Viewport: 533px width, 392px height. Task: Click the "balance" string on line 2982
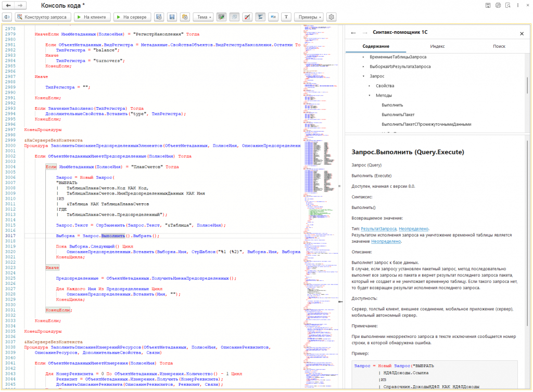105,50
